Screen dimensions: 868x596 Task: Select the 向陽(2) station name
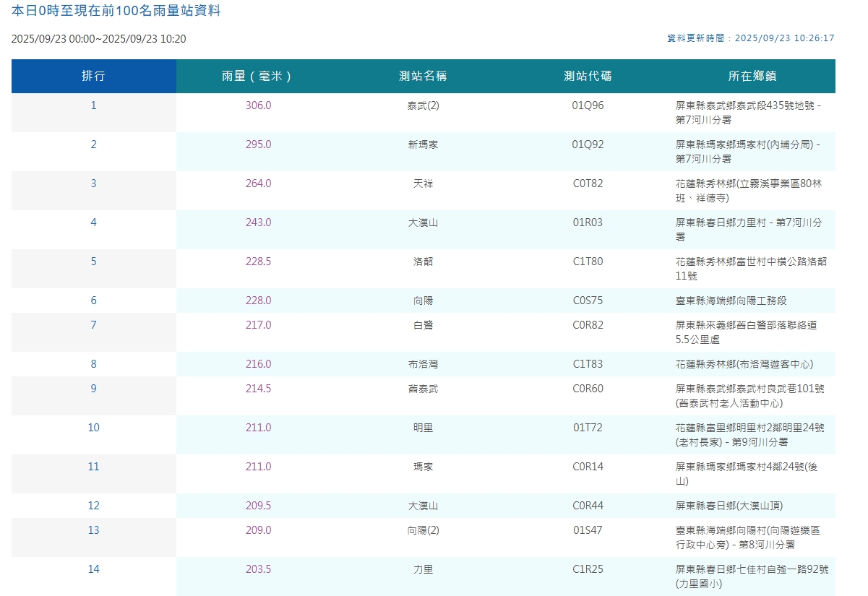pyautogui.click(x=424, y=530)
